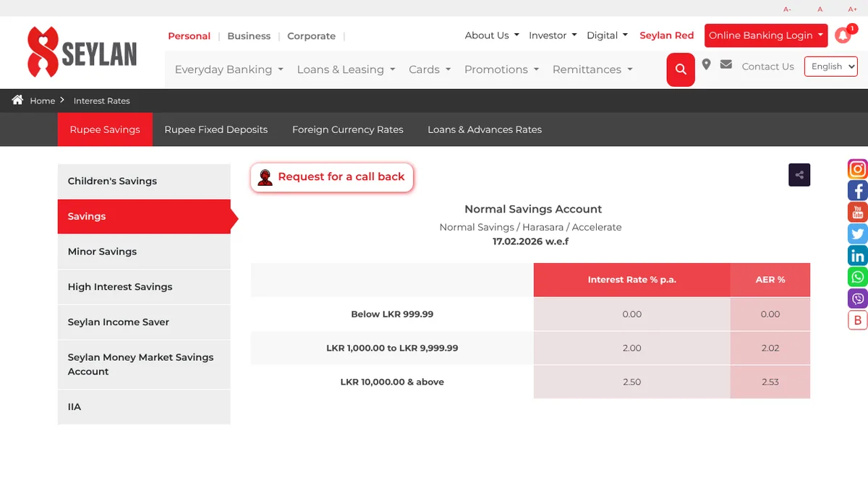Select Seylan Income Saver in side menu
The image size is (868, 488).
pos(144,322)
